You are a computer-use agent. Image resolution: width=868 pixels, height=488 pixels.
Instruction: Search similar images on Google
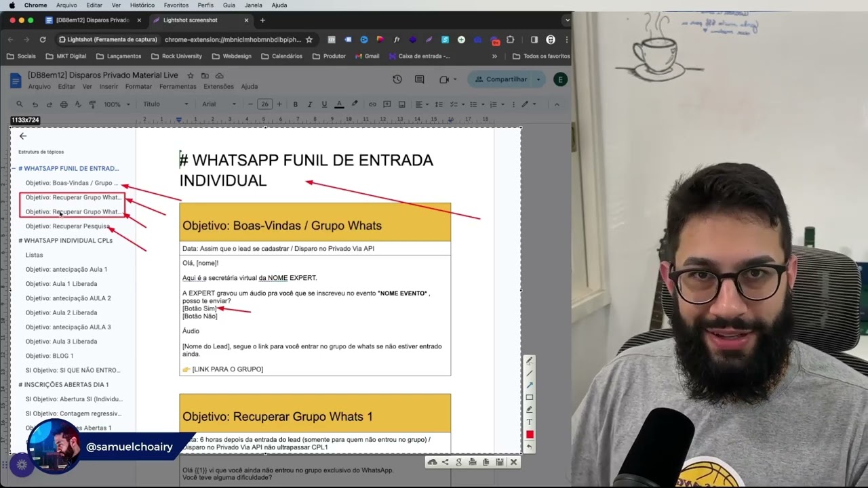(x=459, y=462)
